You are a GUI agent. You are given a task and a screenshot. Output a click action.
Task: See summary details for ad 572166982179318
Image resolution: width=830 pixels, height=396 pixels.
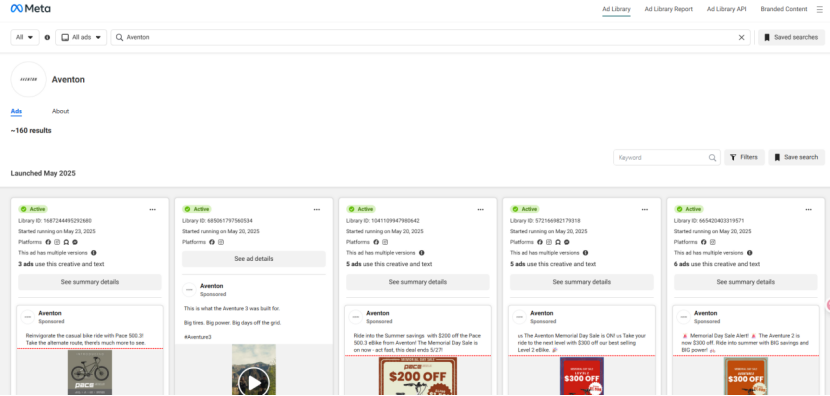(x=582, y=282)
